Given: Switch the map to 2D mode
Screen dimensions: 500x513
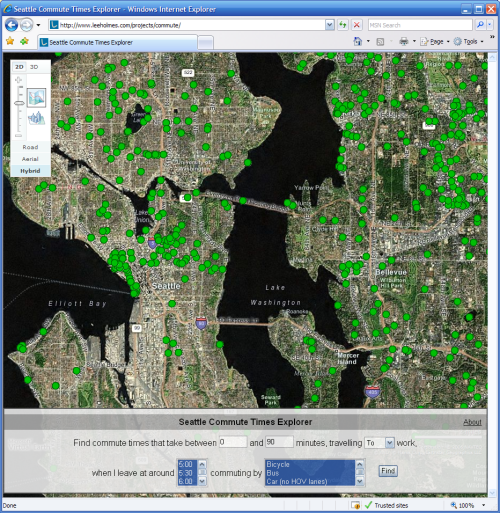Looking at the screenshot, I should click(x=19, y=67).
